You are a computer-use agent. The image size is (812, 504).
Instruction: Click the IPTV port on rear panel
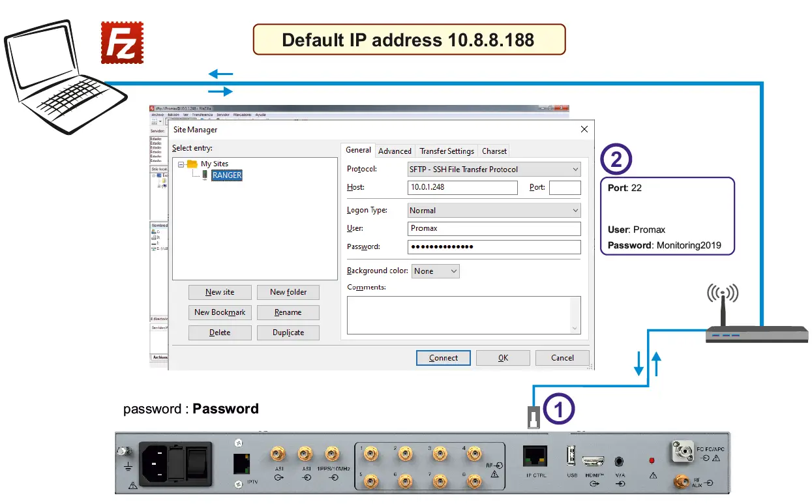click(241, 463)
